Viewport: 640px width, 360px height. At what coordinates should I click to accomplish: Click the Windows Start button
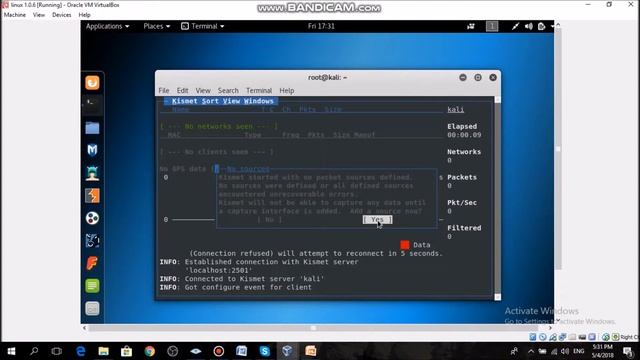click(11, 351)
